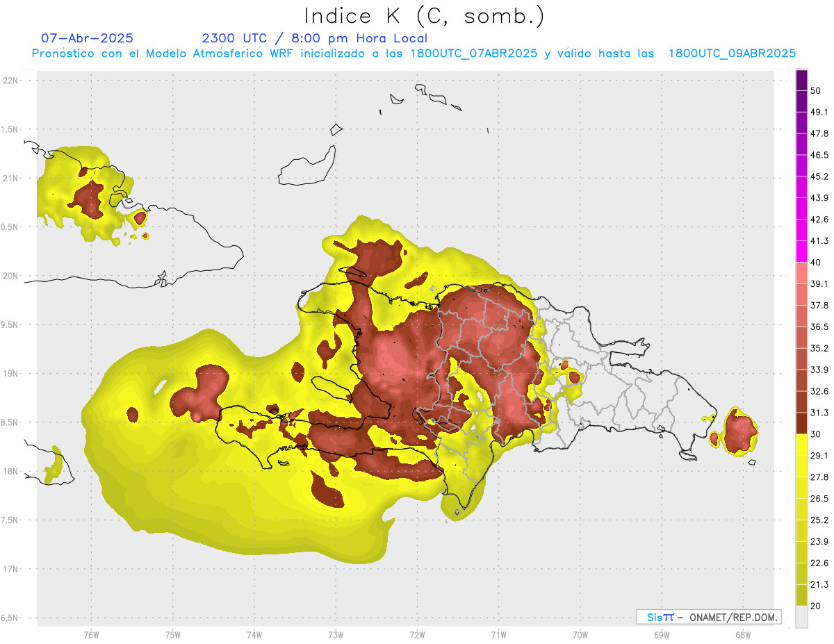This screenshot has width=834, height=644.
Task: Click the '20N' latitude label
Action: tap(10, 276)
